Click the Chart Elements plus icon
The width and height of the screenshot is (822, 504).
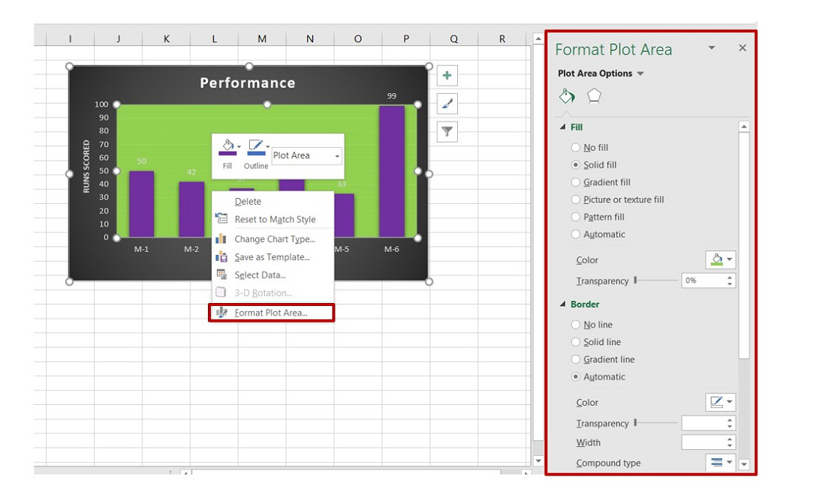click(x=447, y=75)
